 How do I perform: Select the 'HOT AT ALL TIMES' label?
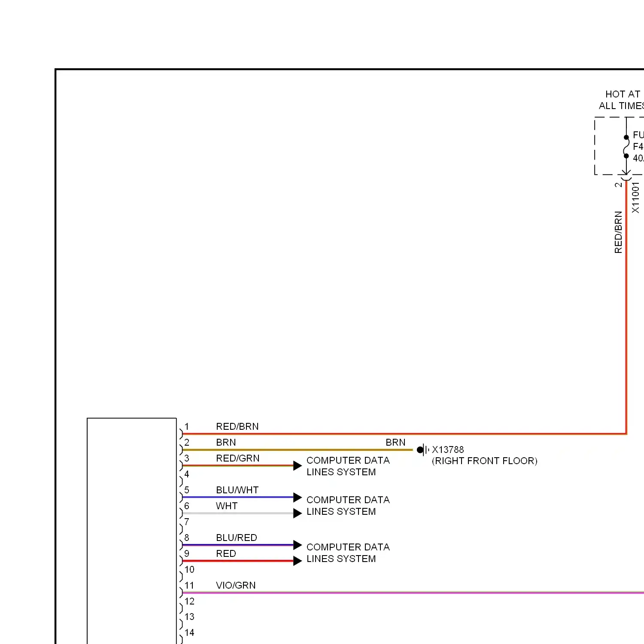tap(622, 100)
